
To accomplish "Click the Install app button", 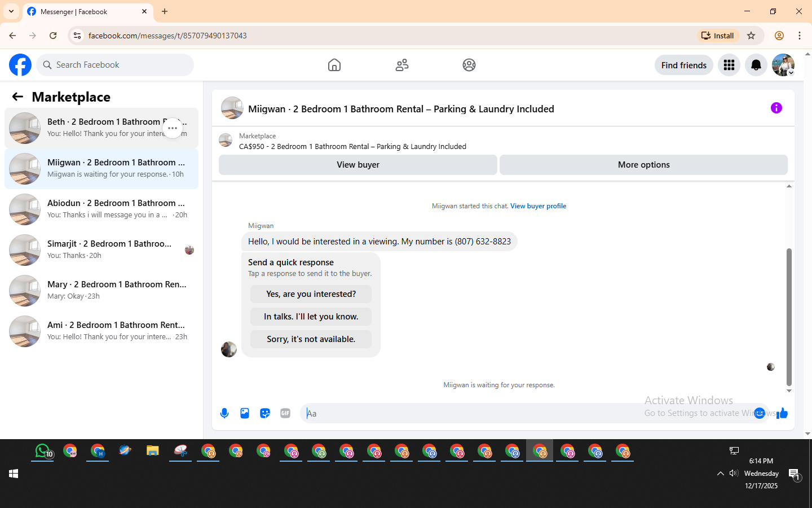I will coord(718,36).
